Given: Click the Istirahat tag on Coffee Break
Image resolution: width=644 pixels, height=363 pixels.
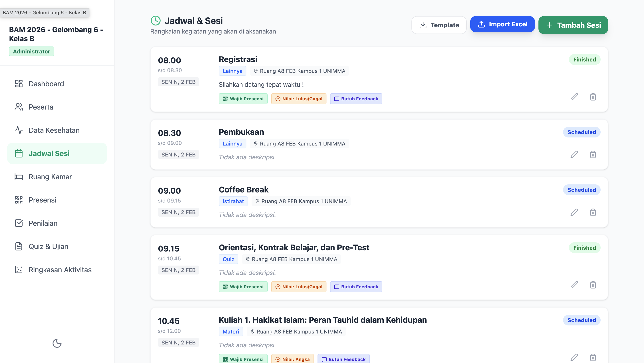Looking at the screenshot, I should click(x=233, y=201).
